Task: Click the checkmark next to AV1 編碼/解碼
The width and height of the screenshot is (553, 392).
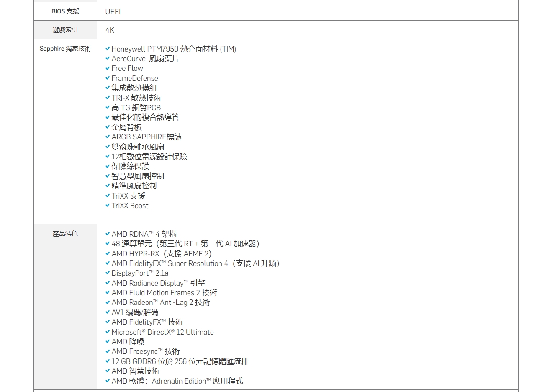Action: click(x=108, y=312)
